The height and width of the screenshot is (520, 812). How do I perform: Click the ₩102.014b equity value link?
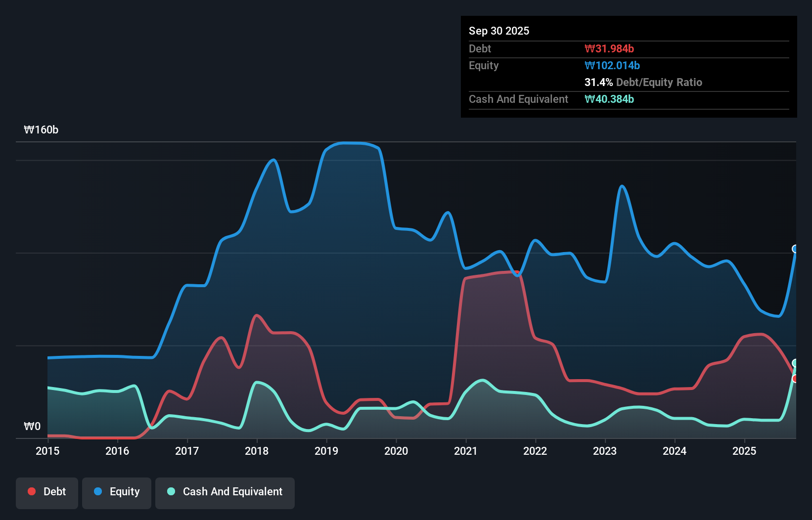pos(612,65)
